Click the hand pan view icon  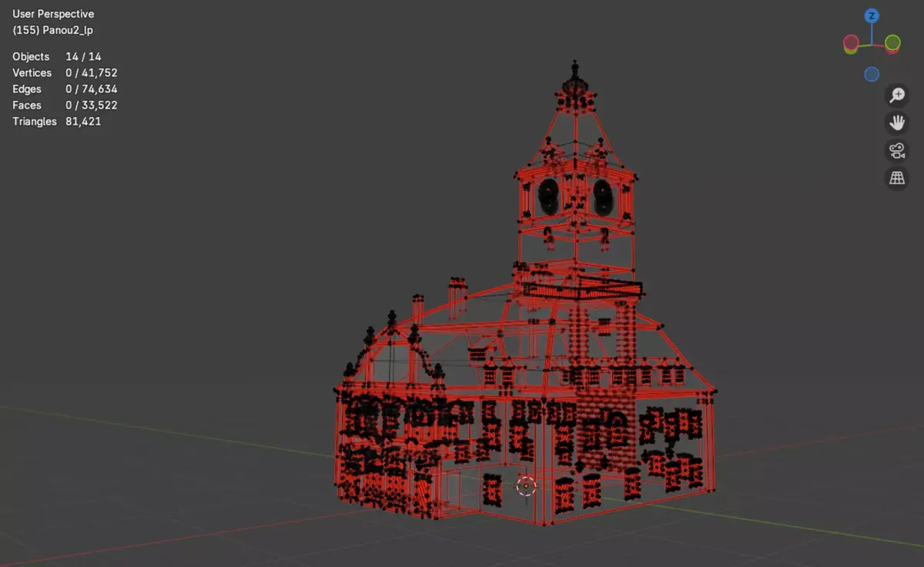(897, 123)
